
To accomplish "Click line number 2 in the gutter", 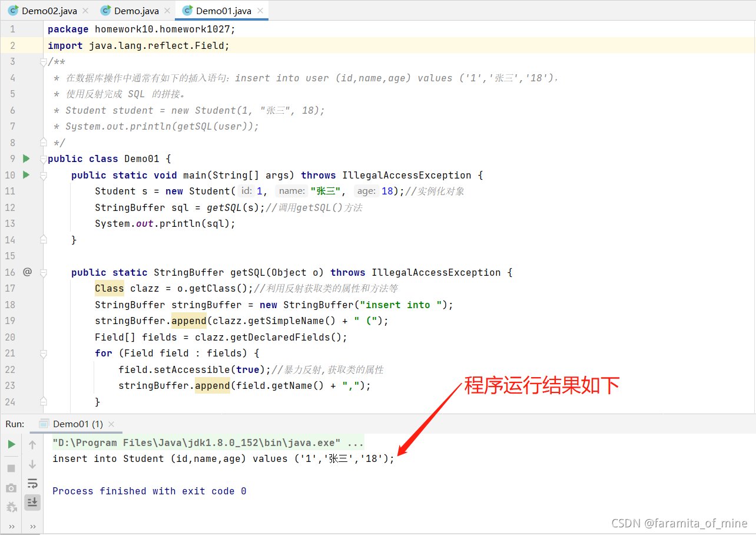I will click(x=13, y=45).
